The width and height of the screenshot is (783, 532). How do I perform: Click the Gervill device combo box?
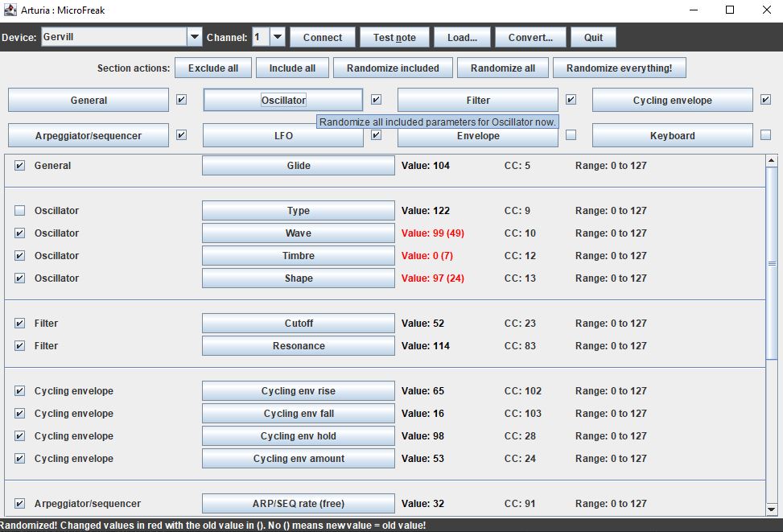tap(113, 37)
